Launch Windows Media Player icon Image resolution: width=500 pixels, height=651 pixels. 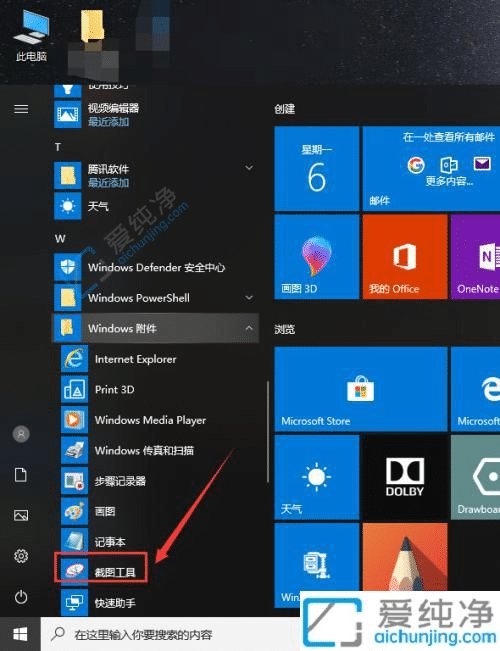[74, 420]
